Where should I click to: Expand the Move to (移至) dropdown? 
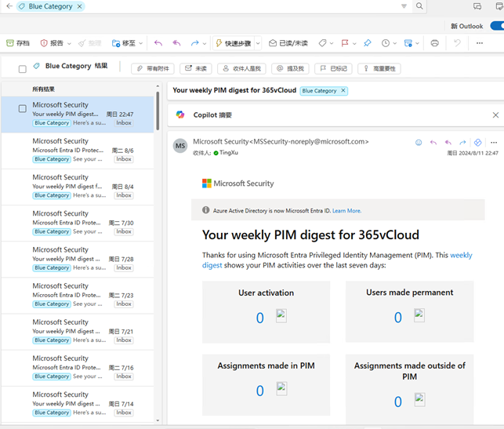(x=141, y=43)
